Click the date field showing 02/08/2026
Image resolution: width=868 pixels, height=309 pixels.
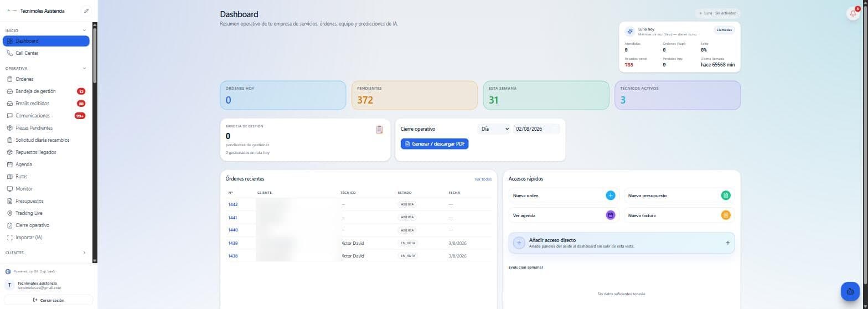pos(536,129)
